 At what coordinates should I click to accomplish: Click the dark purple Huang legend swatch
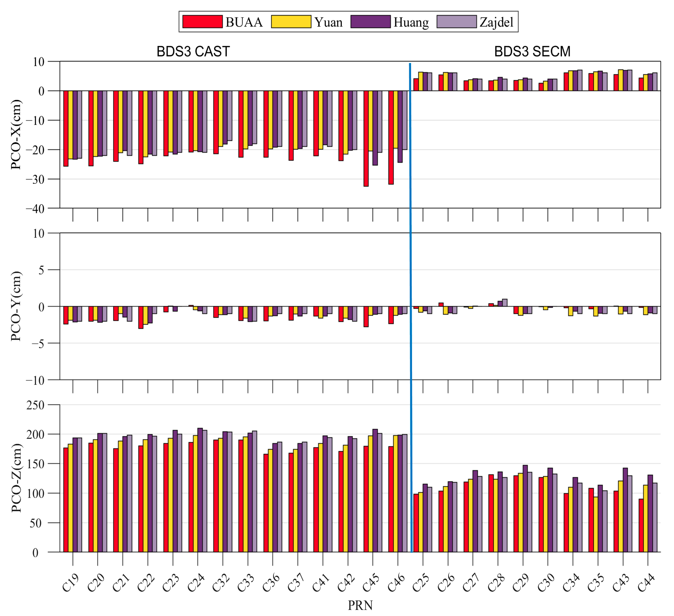[x=370, y=21]
